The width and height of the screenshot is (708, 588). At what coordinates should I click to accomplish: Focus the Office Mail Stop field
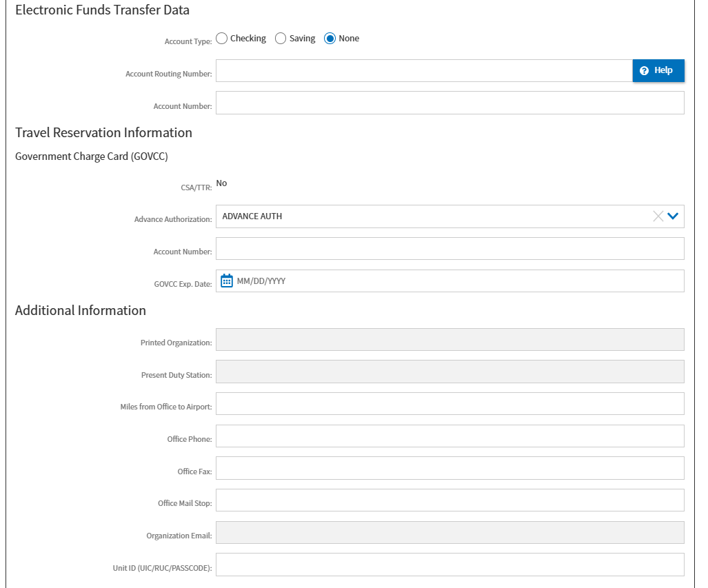(449, 500)
